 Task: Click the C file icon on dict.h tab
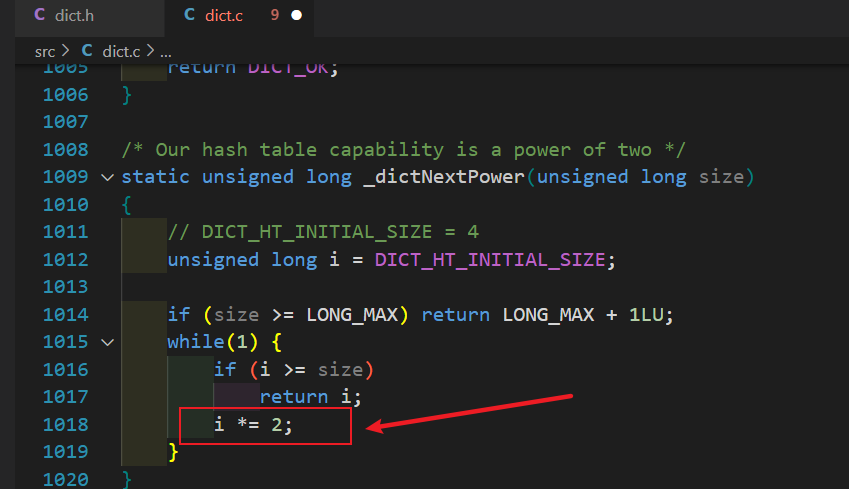pos(40,15)
